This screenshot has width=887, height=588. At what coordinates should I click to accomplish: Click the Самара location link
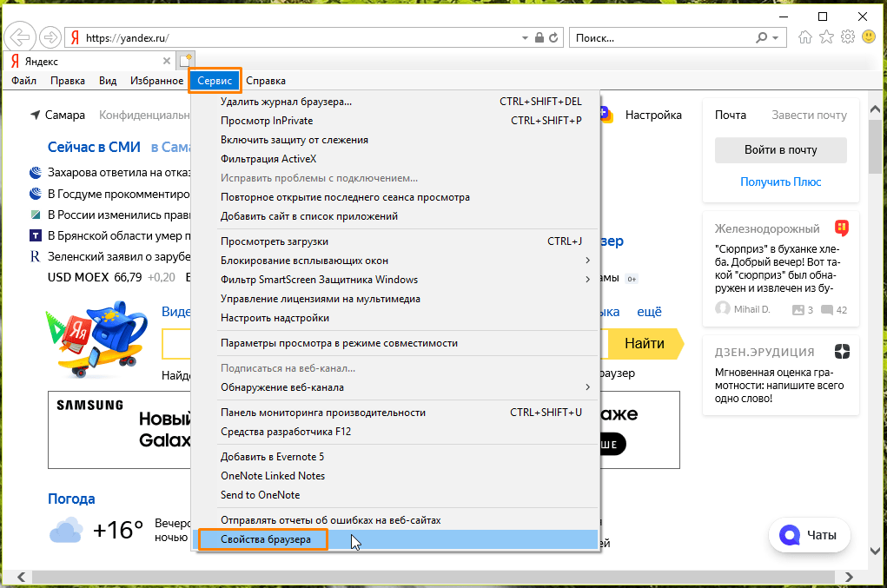click(x=64, y=116)
